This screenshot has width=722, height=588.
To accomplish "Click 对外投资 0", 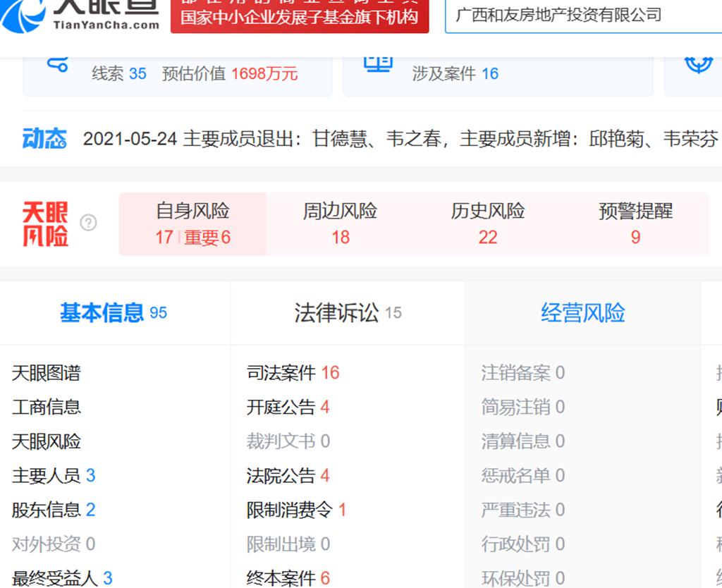I will click(54, 544).
